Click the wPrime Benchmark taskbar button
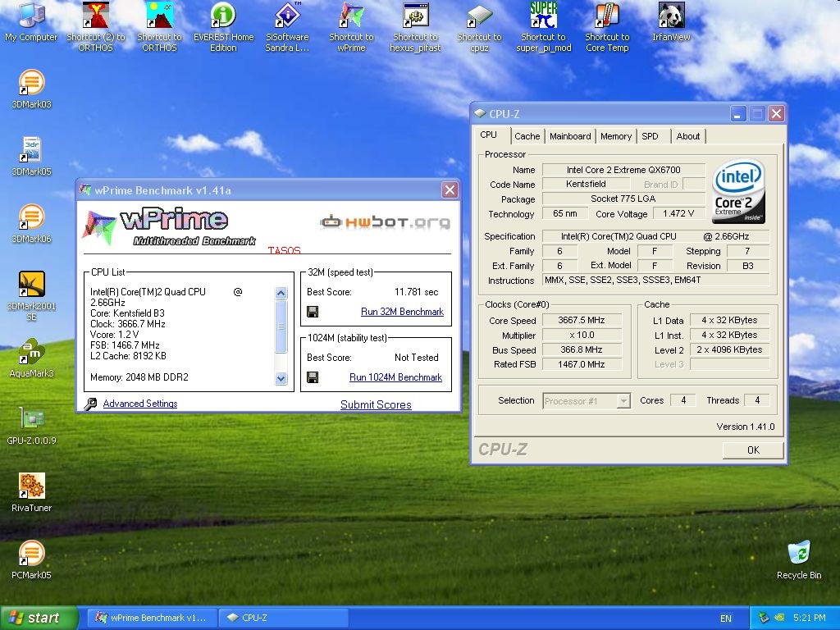840x630 pixels. (152, 618)
